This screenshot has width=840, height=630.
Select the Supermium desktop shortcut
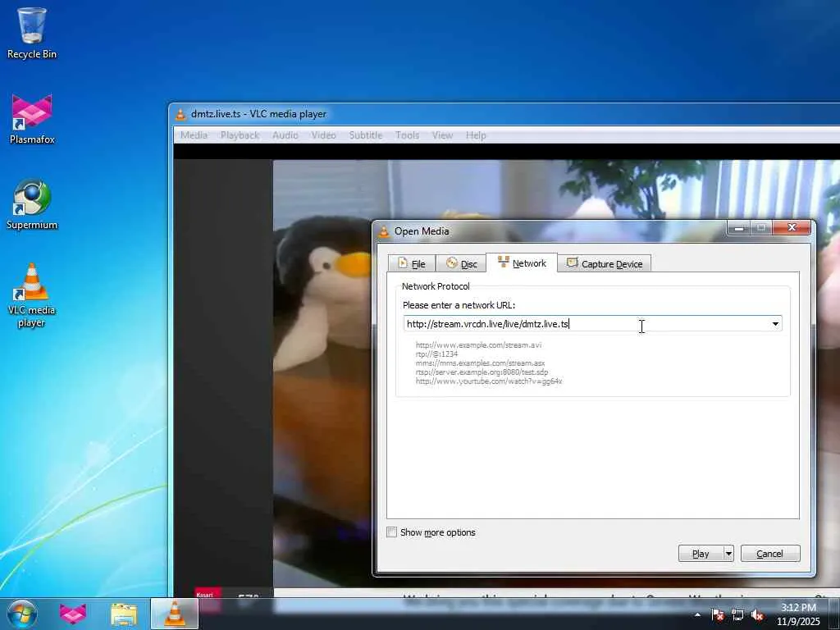[x=32, y=204]
